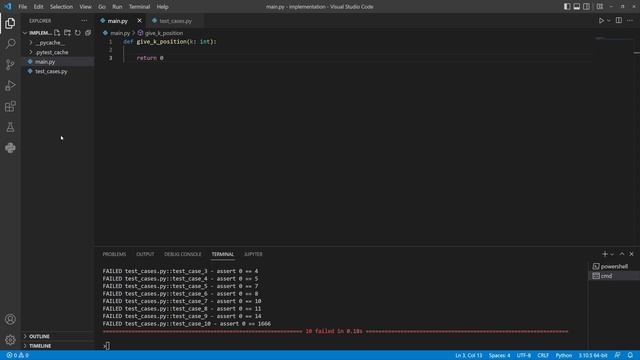The image size is (640, 360).
Task: Switch to the JUPYTER panel tab
Action: tap(253, 254)
